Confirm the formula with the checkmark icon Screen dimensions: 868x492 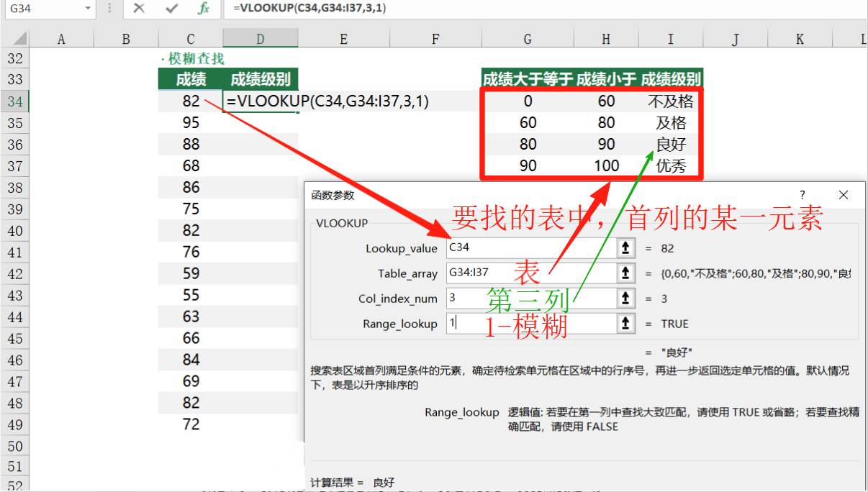171,9
